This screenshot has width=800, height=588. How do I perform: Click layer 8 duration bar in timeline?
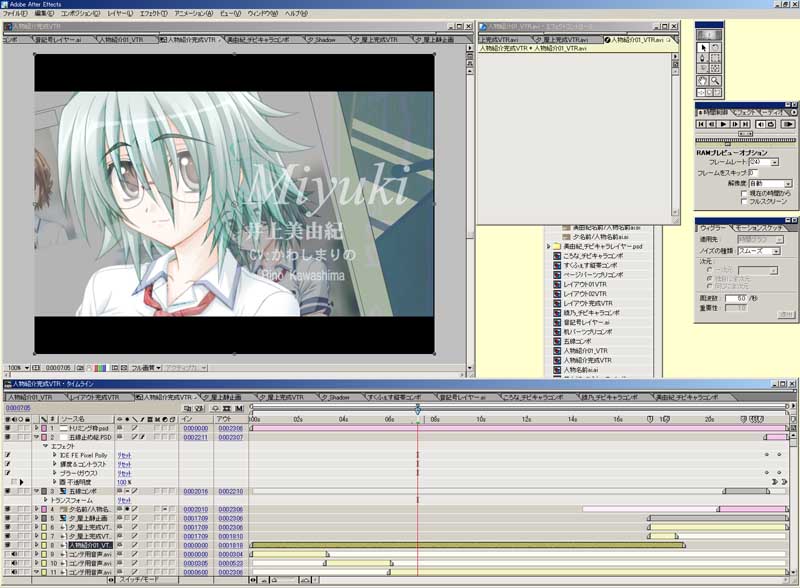(x=467, y=546)
